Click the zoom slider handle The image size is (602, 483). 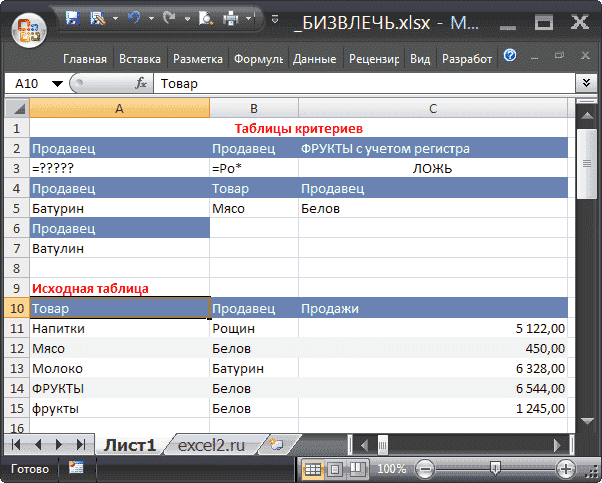coord(495,468)
